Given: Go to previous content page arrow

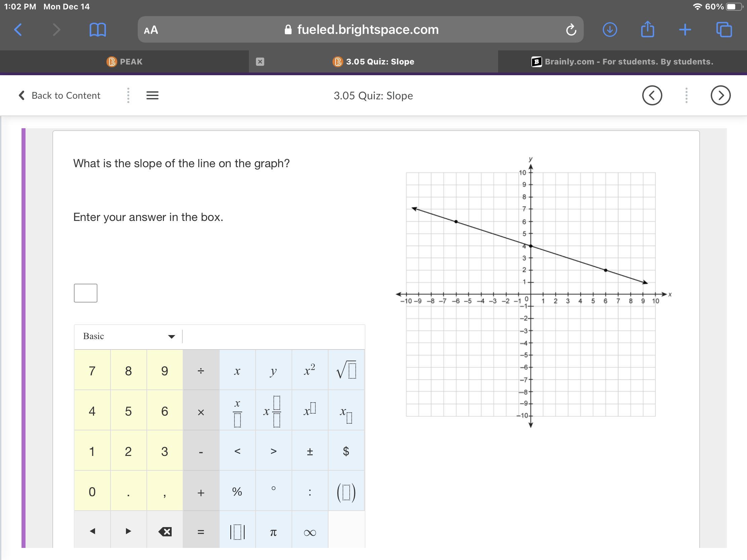Looking at the screenshot, I should pyautogui.click(x=652, y=96).
